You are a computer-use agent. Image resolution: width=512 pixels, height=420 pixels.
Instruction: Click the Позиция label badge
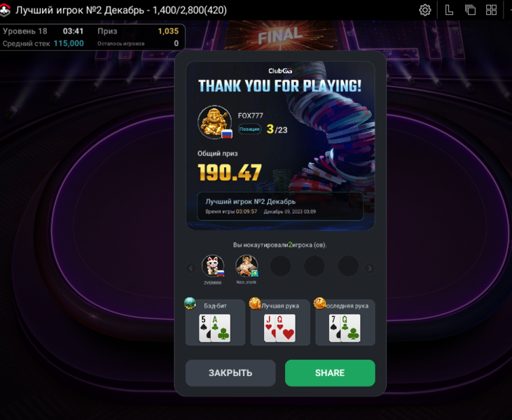point(249,129)
